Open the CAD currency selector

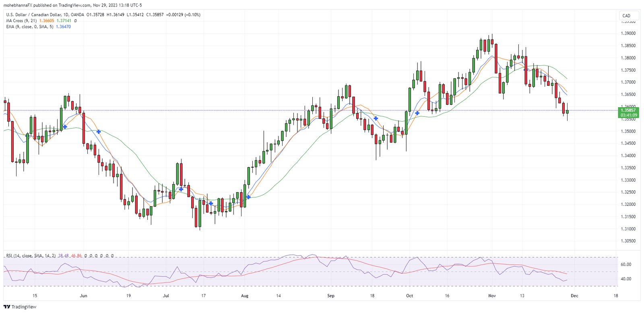click(x=627, y=16)
